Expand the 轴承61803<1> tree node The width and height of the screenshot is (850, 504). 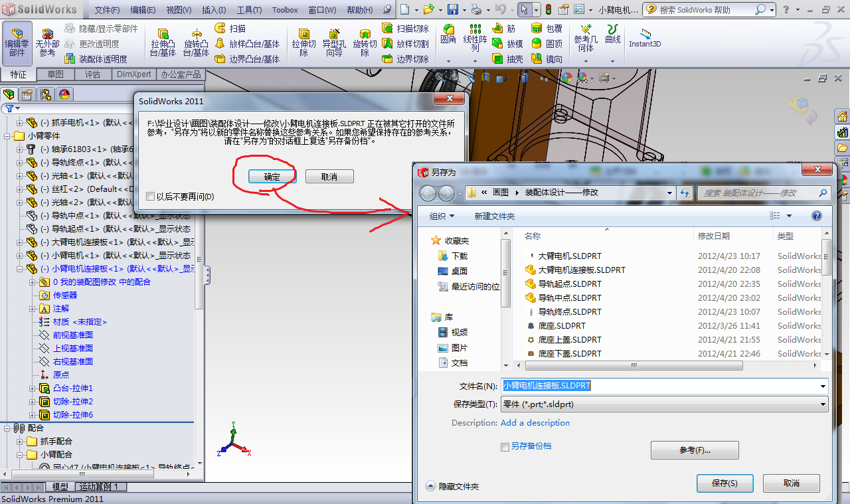19,149
